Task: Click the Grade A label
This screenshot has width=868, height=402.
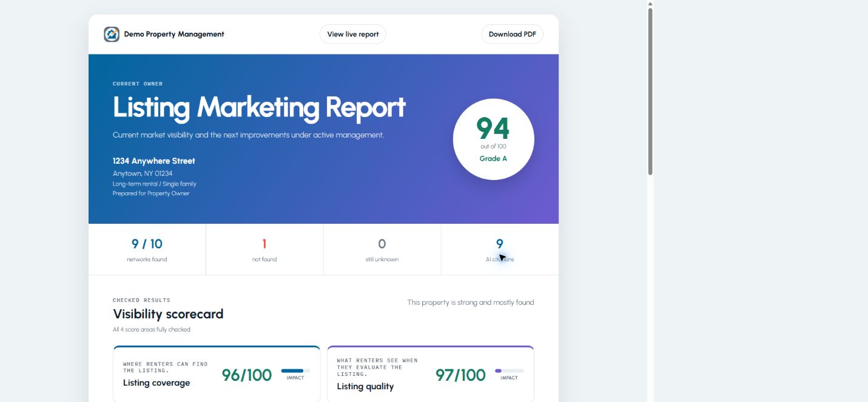Action: click(x=493, y=159)
